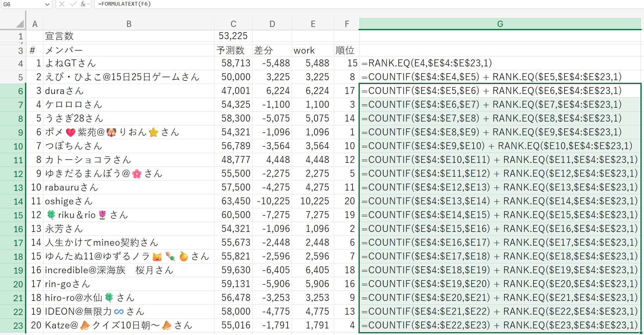Select the cell containing oshigeさん
This screenshot has width=644, height=335.
click(129, 201)
